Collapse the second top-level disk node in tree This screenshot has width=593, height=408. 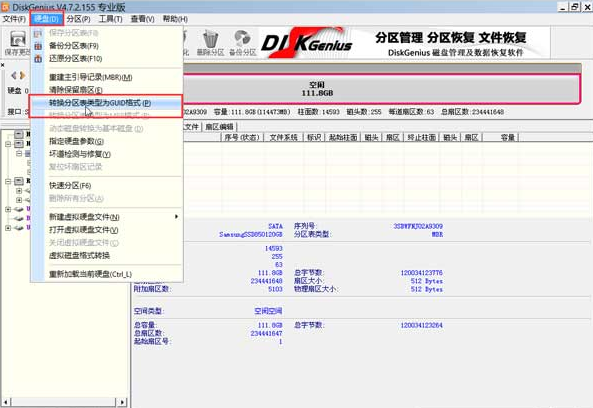click(x=8, y=144)
